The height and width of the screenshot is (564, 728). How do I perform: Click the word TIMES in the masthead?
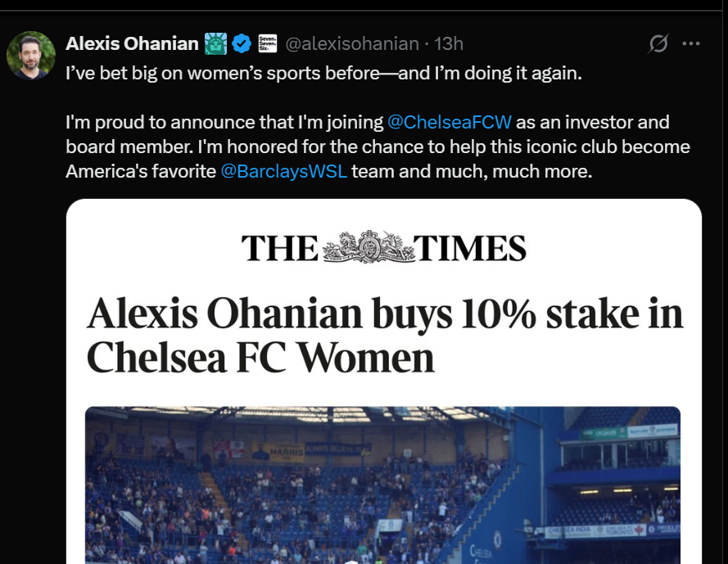click(470, 248)
